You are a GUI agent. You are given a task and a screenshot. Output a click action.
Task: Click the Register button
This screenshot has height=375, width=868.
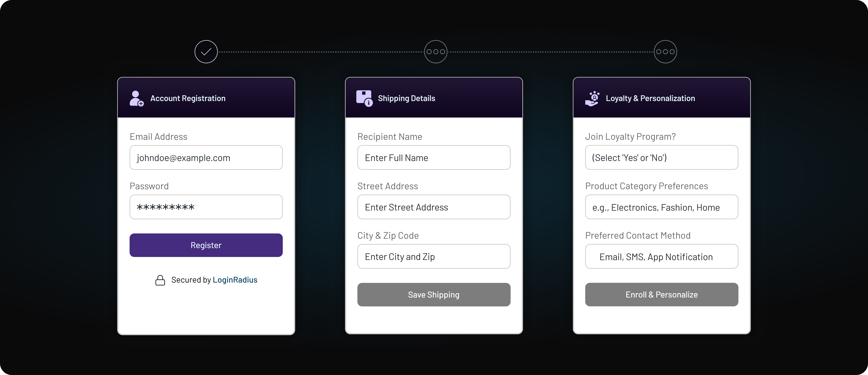(206, 245)
